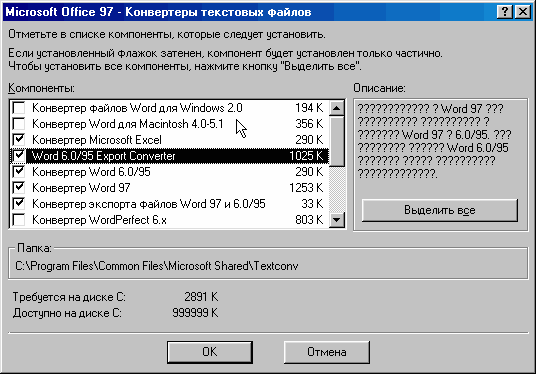Click scroll down arrow in component list

click(337, 220)
